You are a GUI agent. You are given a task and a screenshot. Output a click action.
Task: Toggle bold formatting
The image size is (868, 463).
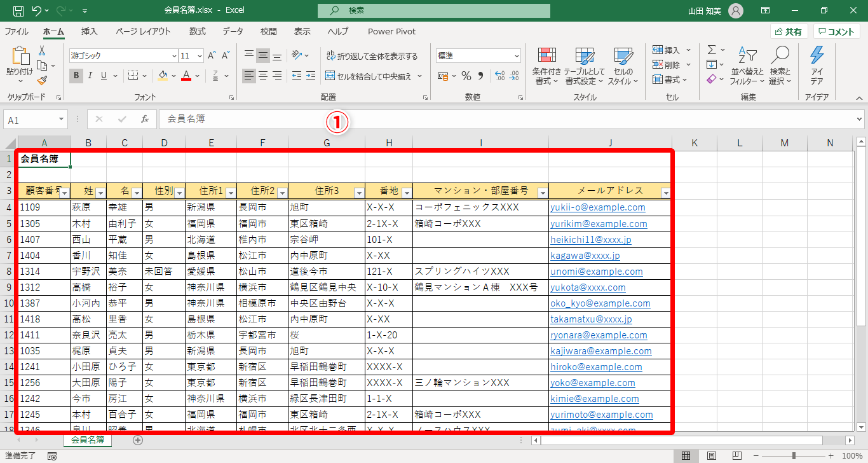tap(76, 76)
